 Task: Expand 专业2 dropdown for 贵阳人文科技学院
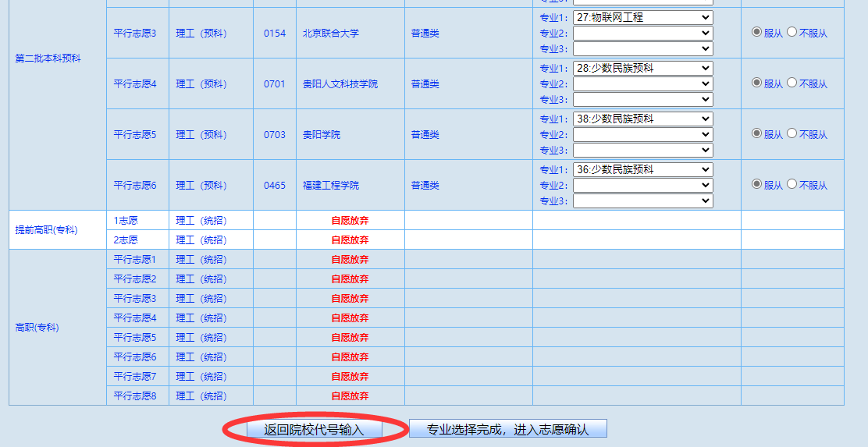tap(642, 84)
